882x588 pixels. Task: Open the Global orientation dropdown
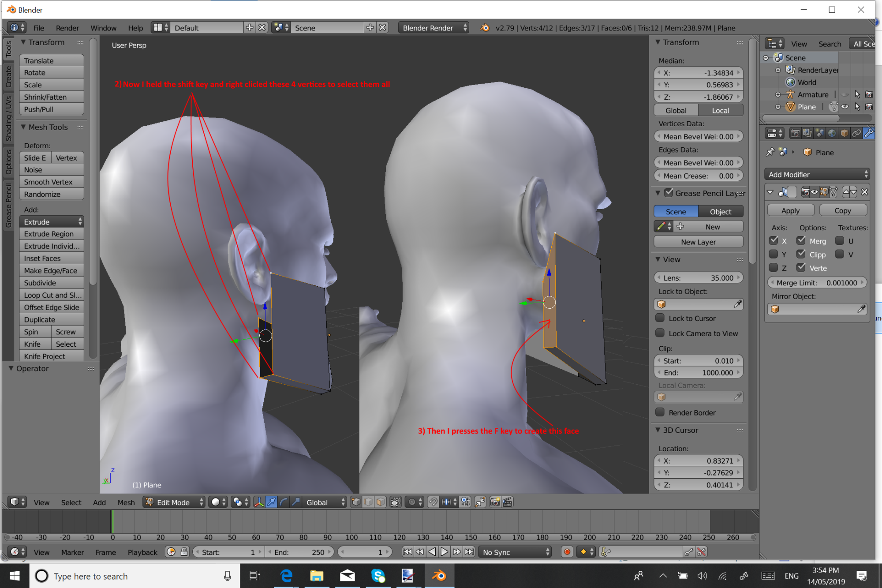pos(324,502)
